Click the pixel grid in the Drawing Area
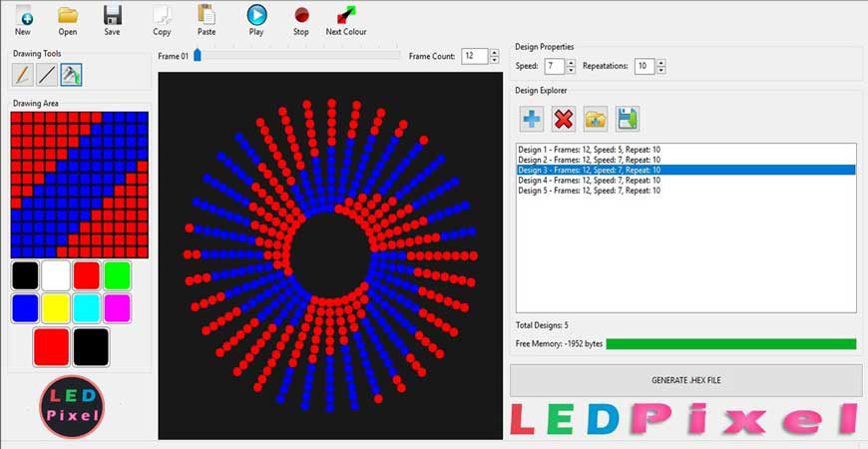This screenshot has height=449, width=868. click(x=80, y=185)
